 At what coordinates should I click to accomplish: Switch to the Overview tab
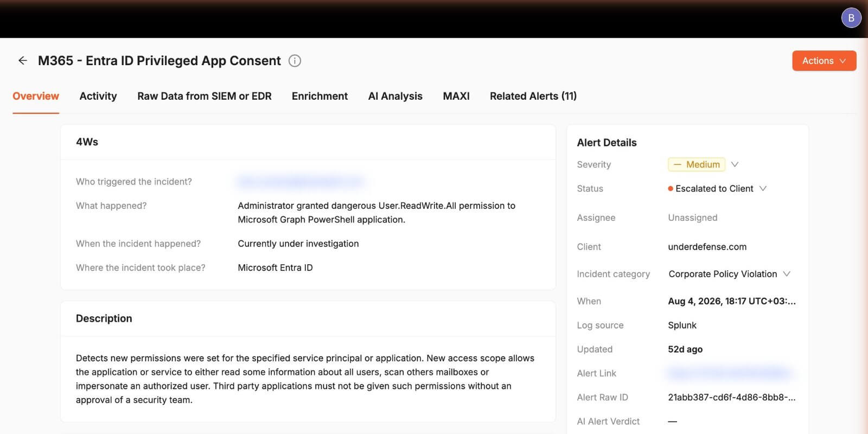pyautogui.click(x=36, y=96)
